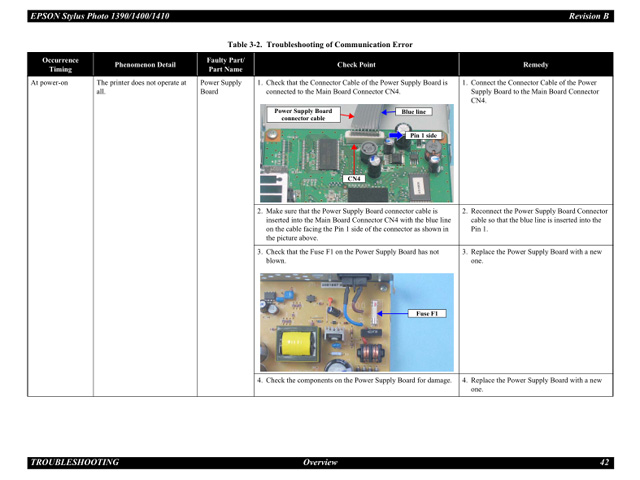Click the 'Phenomenon Detail' column header
Viewport: 640px width, 480px height.
pos(143,64)
